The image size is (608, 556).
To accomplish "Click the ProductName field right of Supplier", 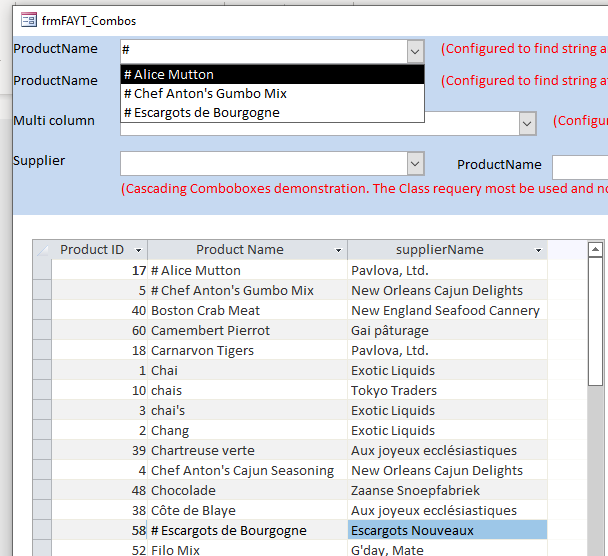I will pos(580,167).
